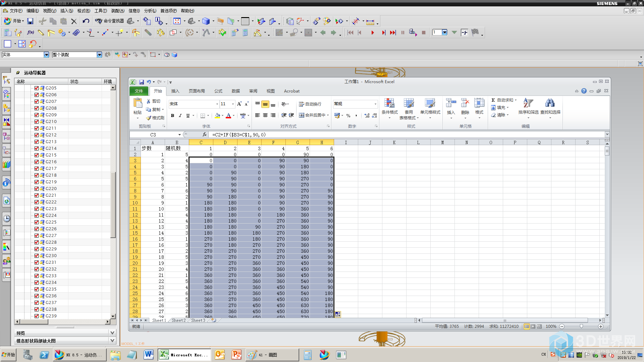This screenshot has width=644, height=362.
Task: Click the percent style button in Excel
Action: (348, 116)
